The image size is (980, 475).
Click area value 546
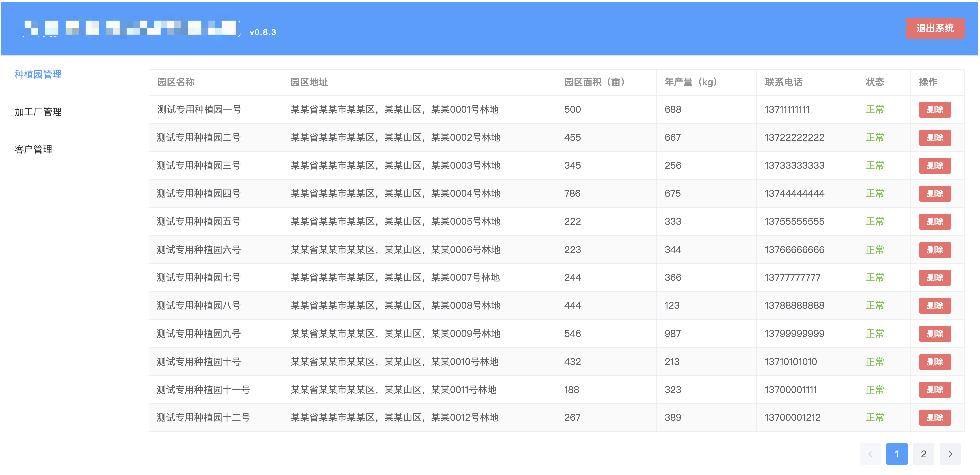[573, 334]
